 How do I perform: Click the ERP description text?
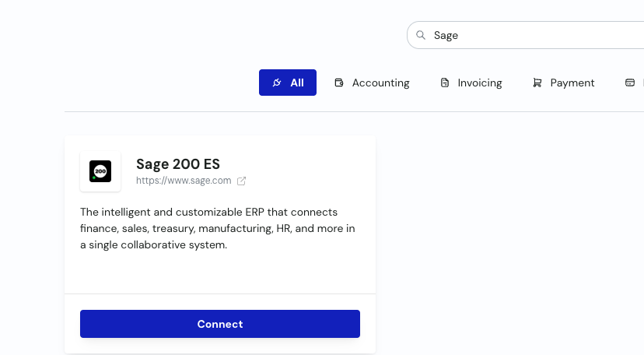pos(217,228)
